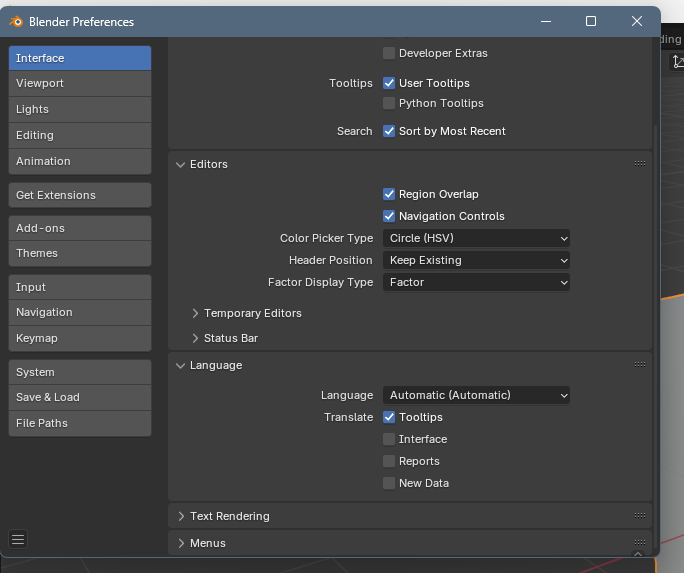
Task: Expand Status Bar subpanel
Action: [x=195, y=338]
